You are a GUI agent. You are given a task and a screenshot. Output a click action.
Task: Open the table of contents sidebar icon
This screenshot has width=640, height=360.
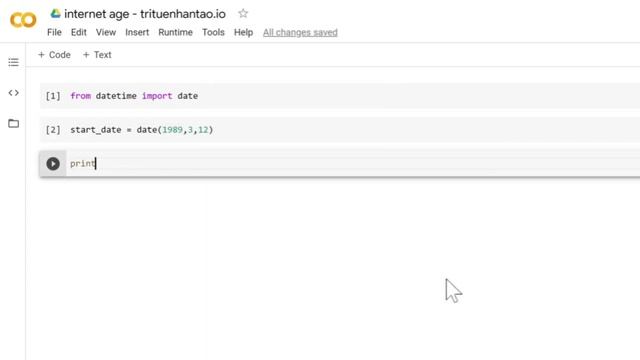[13, 62]
